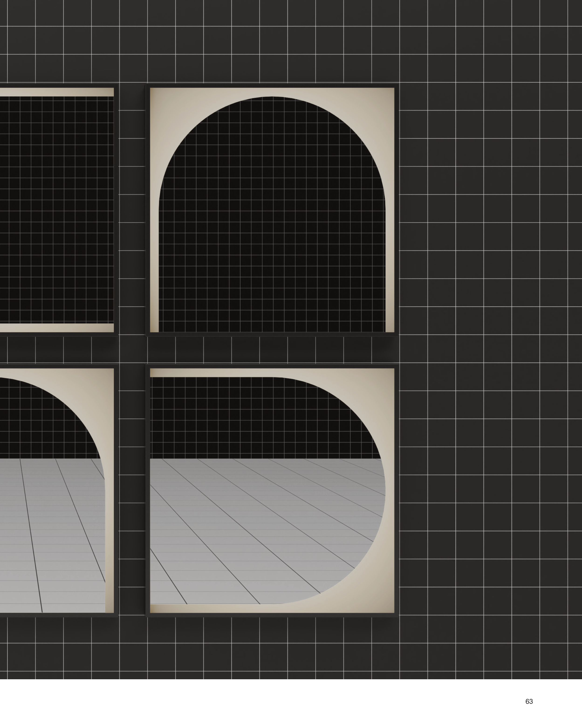This screenshot has width=582, height=728.
Task: Click the grid wall above the frames
Action: click(270, 41)
